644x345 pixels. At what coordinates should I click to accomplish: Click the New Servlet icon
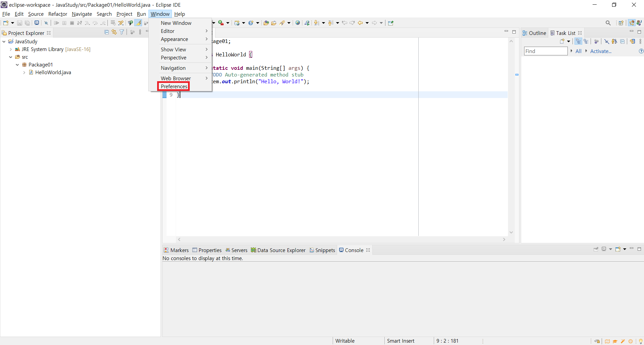tap(251, 23)
